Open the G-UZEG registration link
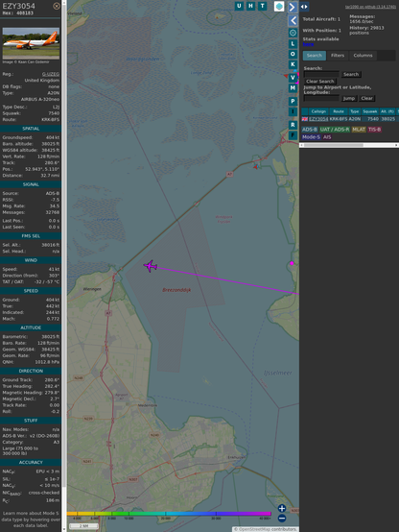The height and width of the screenshot is (532, 399). [x=51, y=74]
